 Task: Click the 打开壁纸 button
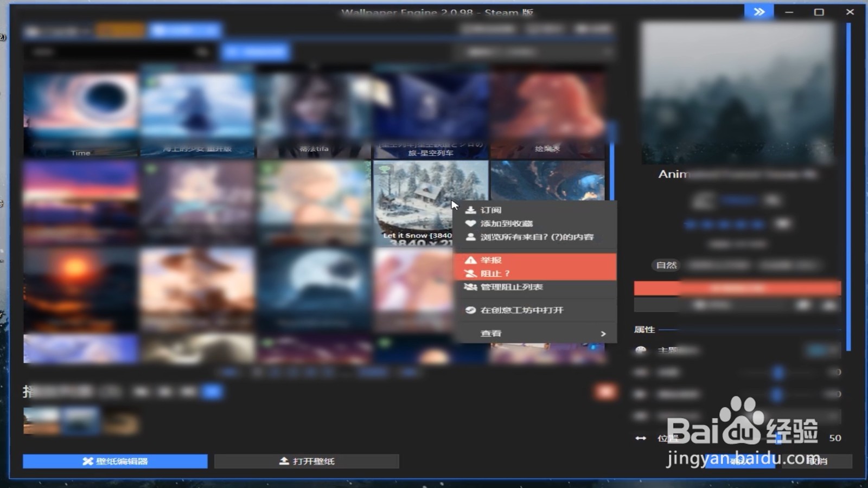pos(307,461)
